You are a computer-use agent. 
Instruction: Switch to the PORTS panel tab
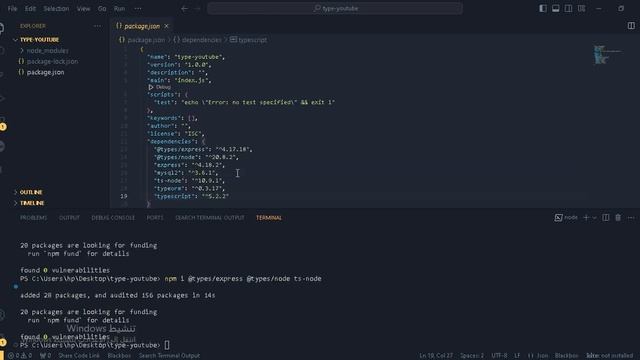pyautogui.click(x=155, y=218)
